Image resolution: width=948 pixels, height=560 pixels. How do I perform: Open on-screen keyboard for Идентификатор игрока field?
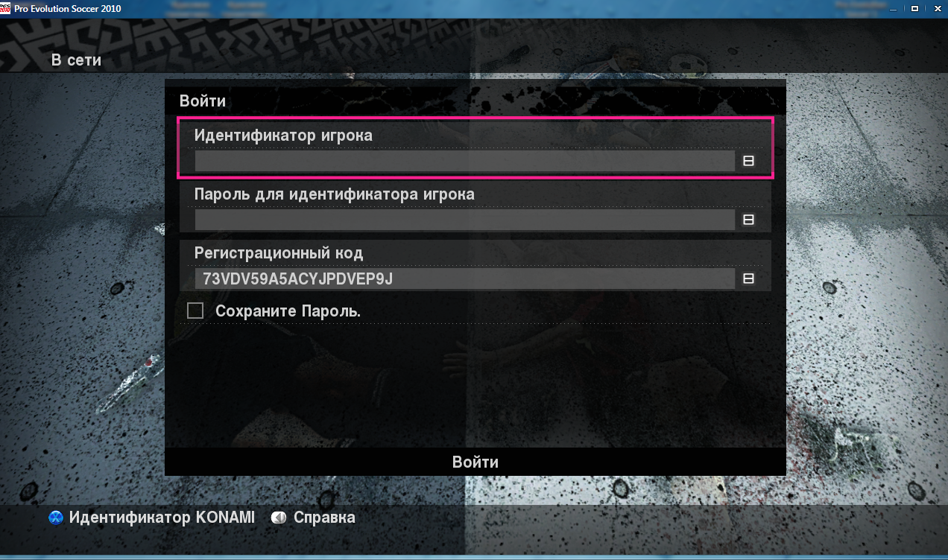748,161
